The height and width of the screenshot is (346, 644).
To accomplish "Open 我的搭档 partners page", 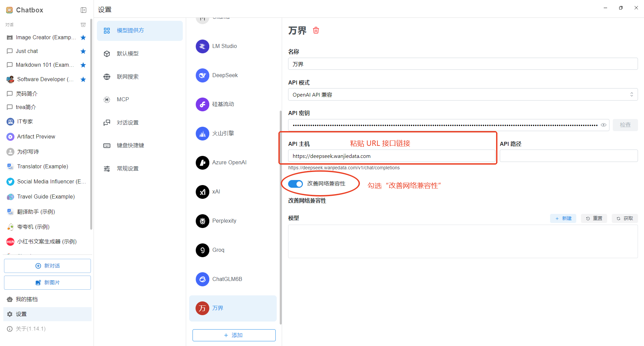I will (x=47, y=299).
